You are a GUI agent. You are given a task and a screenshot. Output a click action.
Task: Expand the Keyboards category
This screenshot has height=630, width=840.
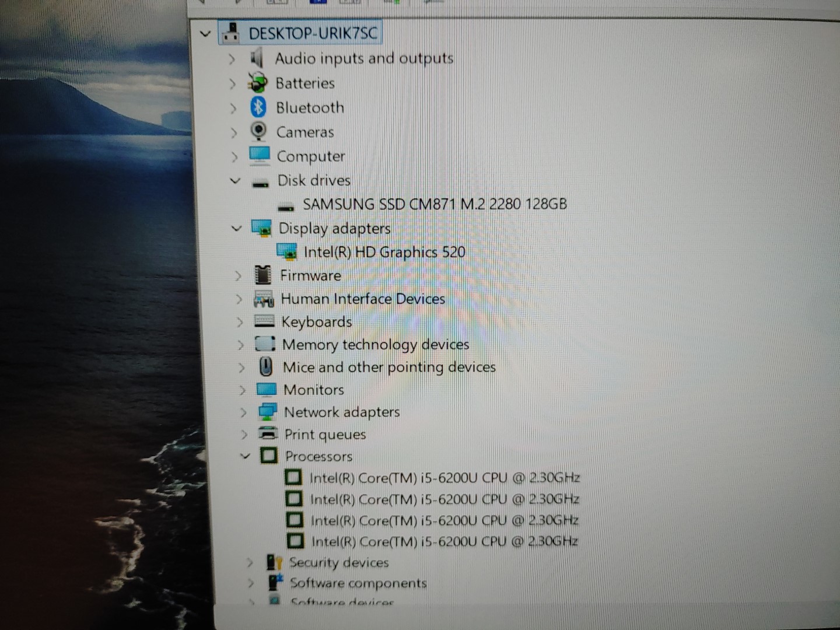pyautogui.click(x=239, y=322)
